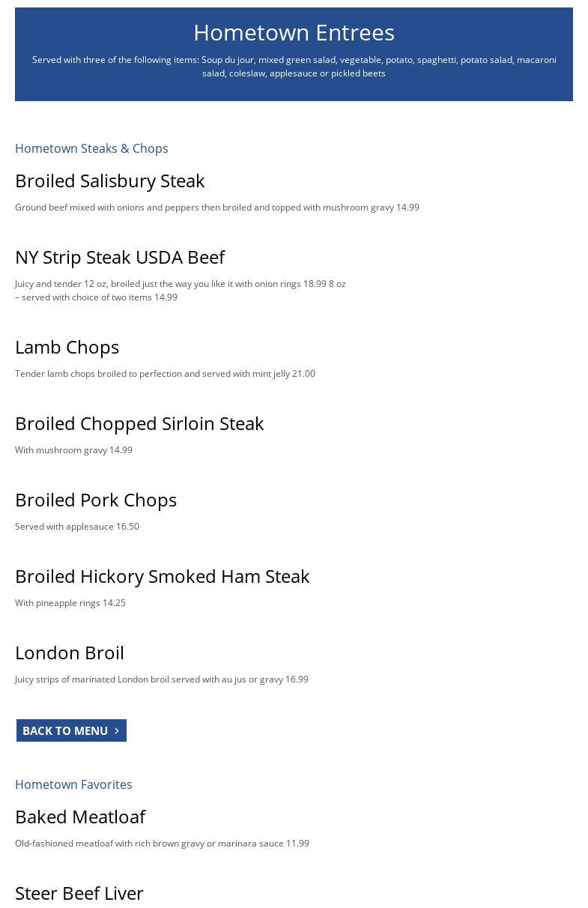
Task: Select the Hometown Entrees banner title
Action: pos(294,32)
